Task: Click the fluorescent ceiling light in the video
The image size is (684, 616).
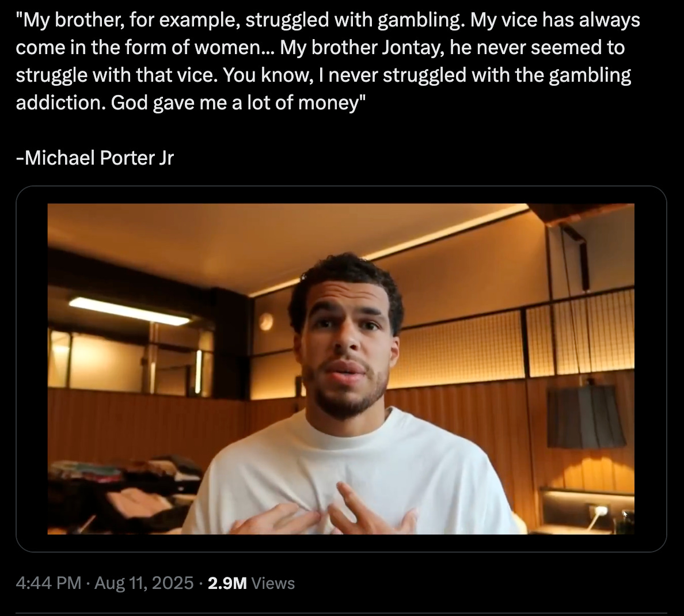Action: [130, 311]
